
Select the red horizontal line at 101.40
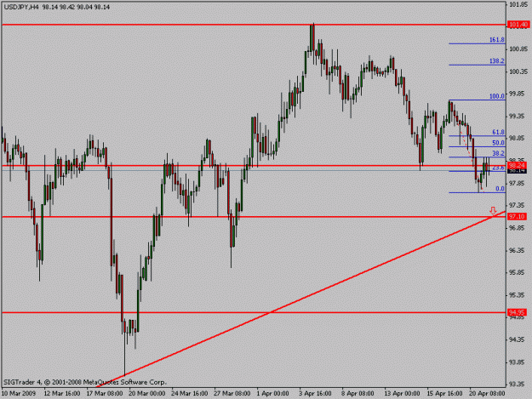pyautogui.click(x=254, y=25)
